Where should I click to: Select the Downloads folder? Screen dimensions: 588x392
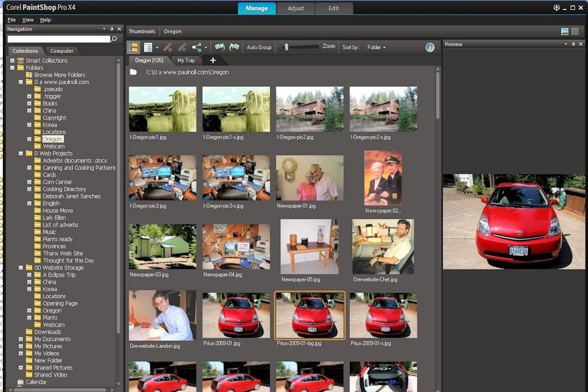point(48,332)
